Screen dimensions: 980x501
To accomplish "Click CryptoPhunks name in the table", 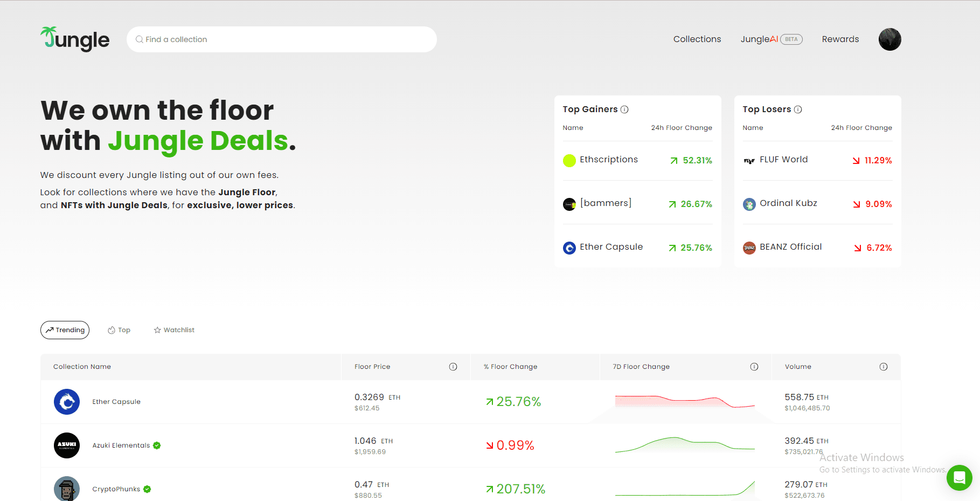I will [x=116, y=489].
